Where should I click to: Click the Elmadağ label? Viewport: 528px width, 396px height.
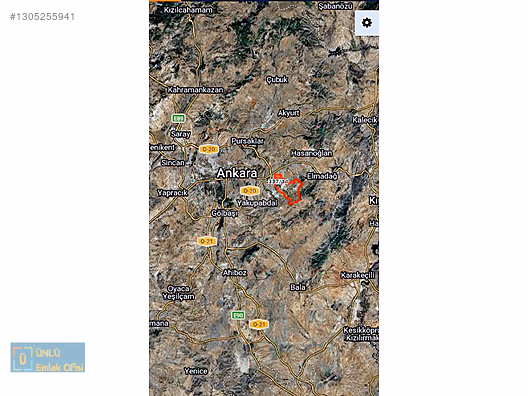(x=322, y=176)
